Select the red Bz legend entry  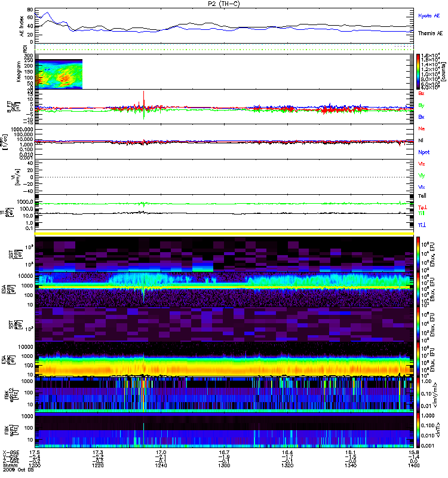421,94
